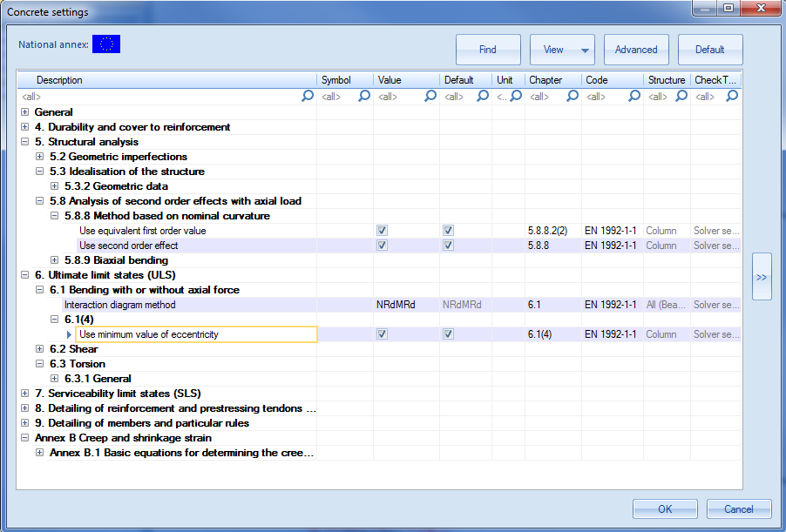This screenshot has width=786, height=532.
Task: Sort by the Description column header
Action: tap(59, 80)
